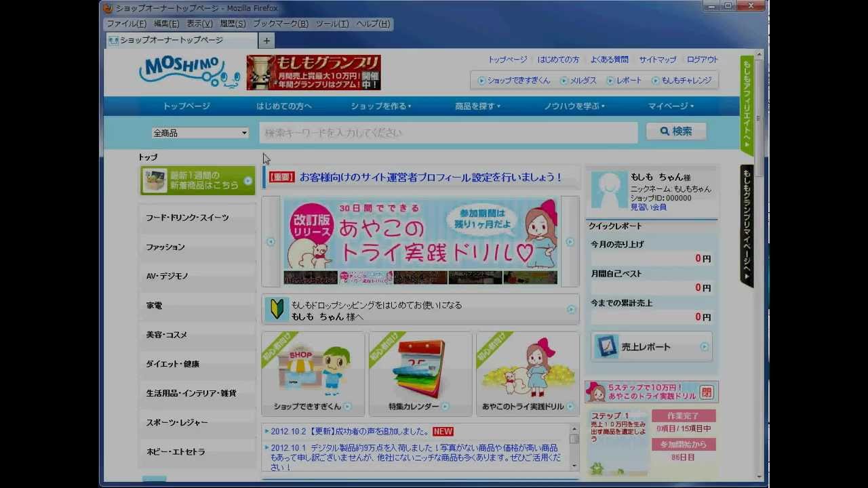Open the 履歴 menu

233,24
